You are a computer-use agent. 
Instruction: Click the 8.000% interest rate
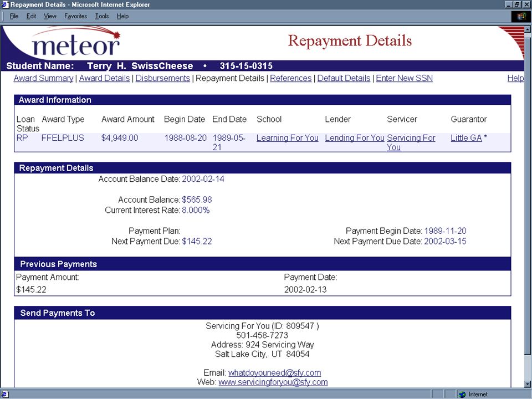pos(196,210)
